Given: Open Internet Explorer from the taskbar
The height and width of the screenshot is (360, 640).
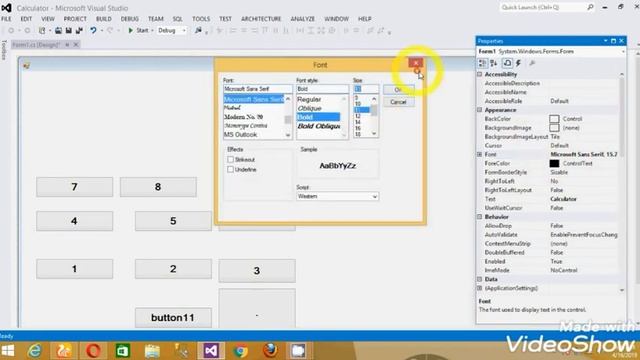Looking at the screenshot, I should click(x=35, y=350).
